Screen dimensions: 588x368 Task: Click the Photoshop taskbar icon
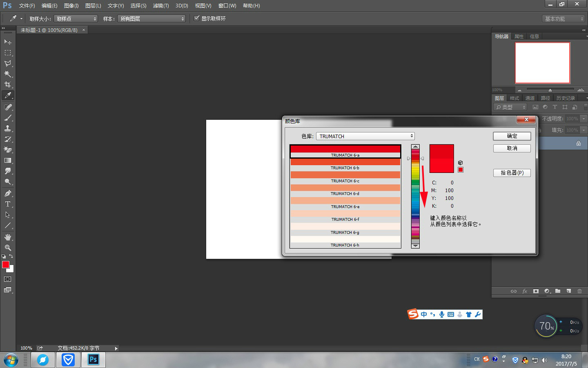93,360
